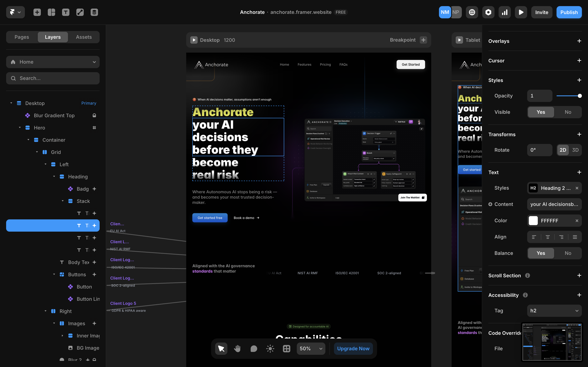Select the Hand tool in bottom toolbar

pos(237,349)
